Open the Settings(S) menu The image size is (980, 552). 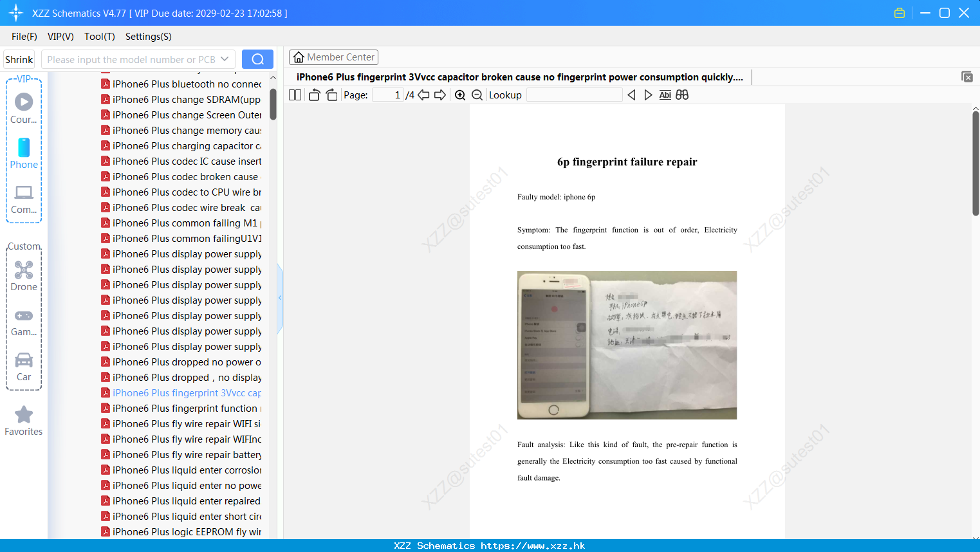(149, 37)
